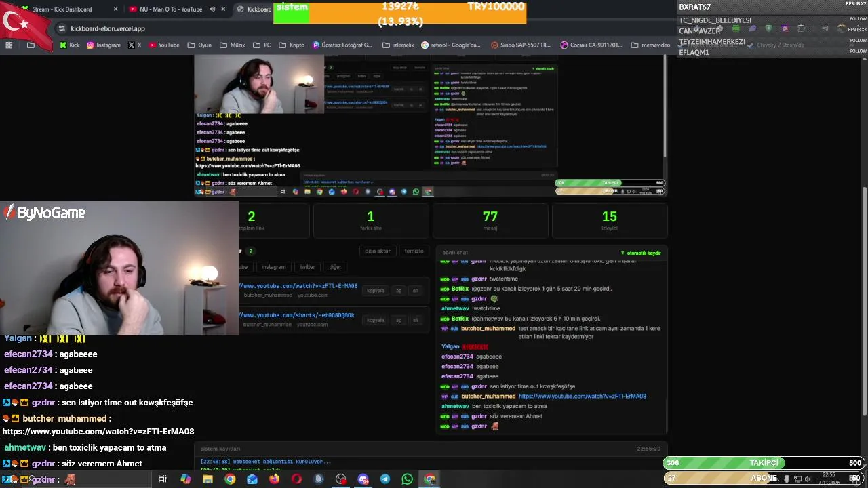Image resolution: width=868 pixels, height=488 pixels.
Task: Click the Abone goal progress bar
Action: click(763, 478)
